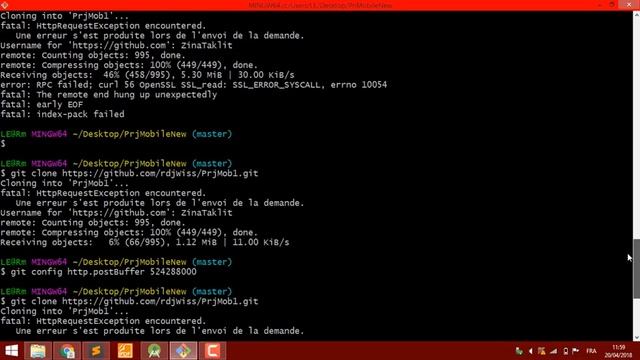The height and width of the screenshot is (360, 640).
Task: Click 'fatal: The remote end hung up unexpectedly'
Action: (109, 95)
